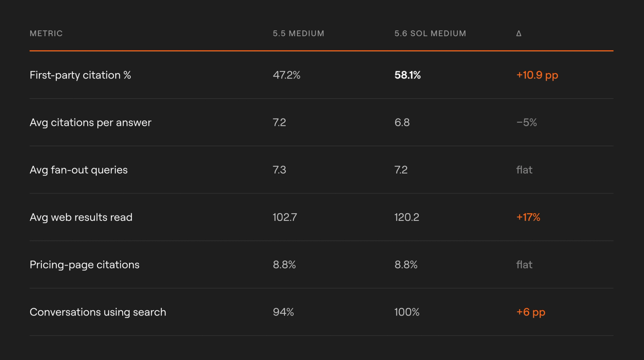Image resolution: width=644 pixels, height=360 pixels.
Task: Click the 120.2 web results value
Action: pos(407,217)
